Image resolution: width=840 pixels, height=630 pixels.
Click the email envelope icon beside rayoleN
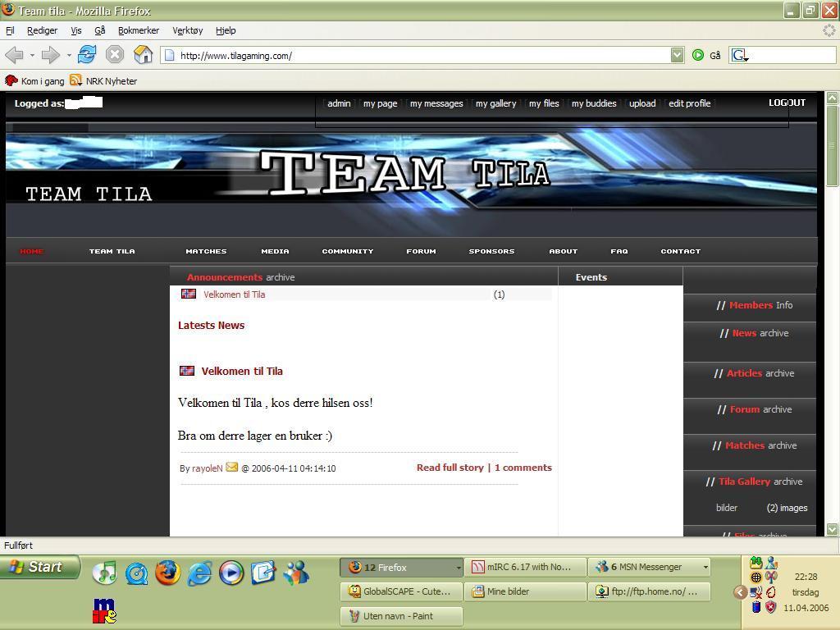pyautogui.click(x=231, y=467)
